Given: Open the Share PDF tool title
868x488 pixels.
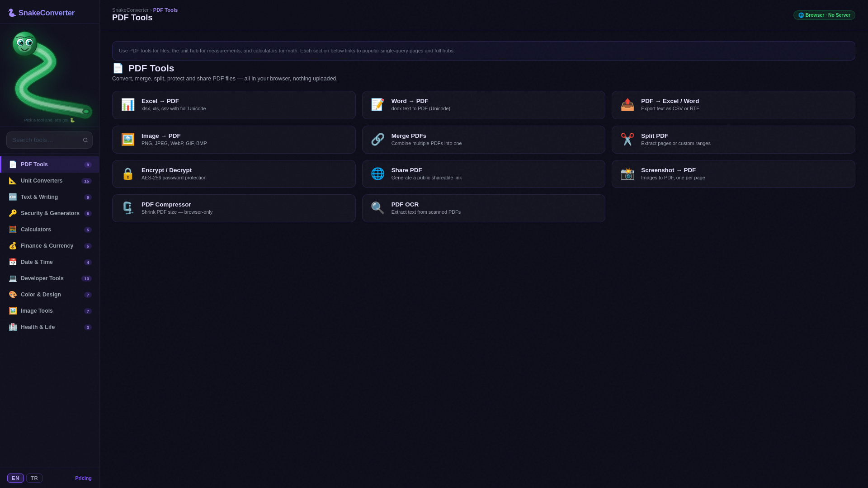Looking at the screenshot, I should click(x=407, y=170).
